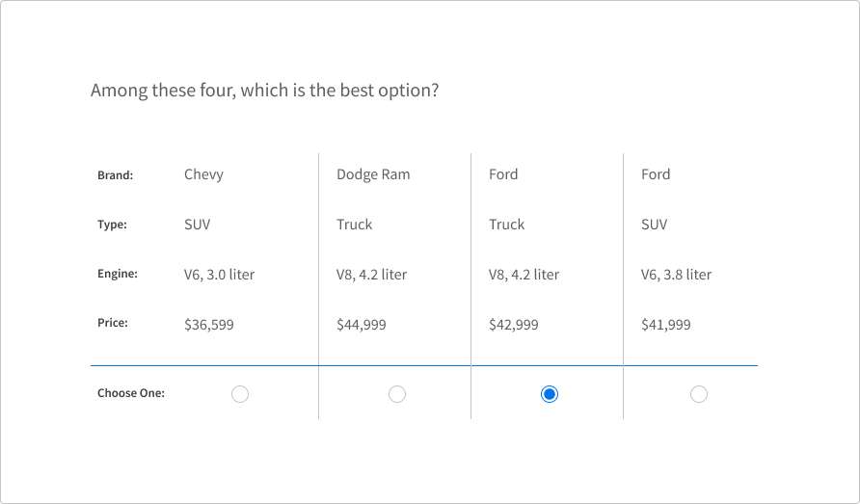This screenshot has width=860, height=504.
Task: Click the Brand row label
Action: [x=116, y=175]
